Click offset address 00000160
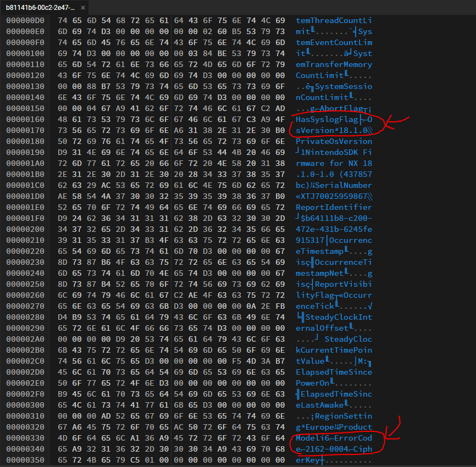The width and height of the screenshot is (476, 467). 25,119
